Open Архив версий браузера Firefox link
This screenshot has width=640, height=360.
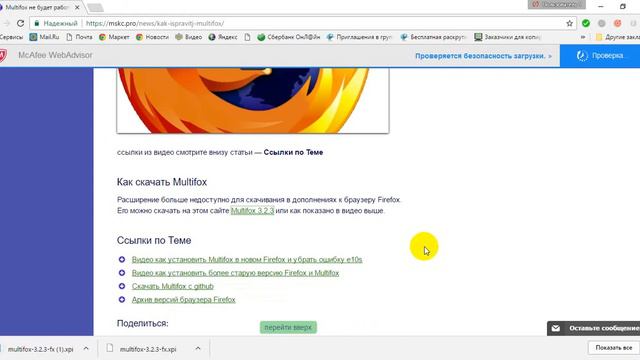[184, 300]
